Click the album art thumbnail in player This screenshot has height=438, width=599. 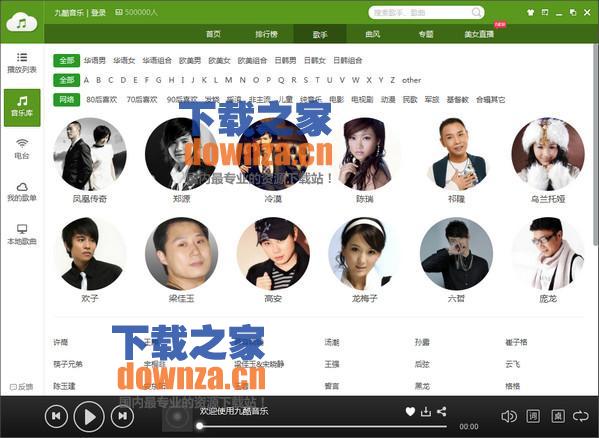coord(177,417)
